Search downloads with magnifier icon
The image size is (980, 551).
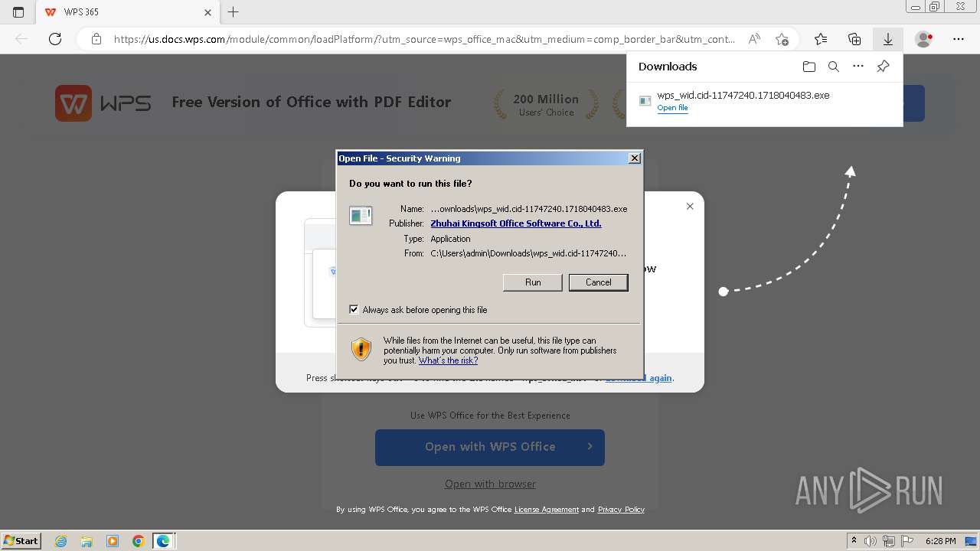[834, 67]
